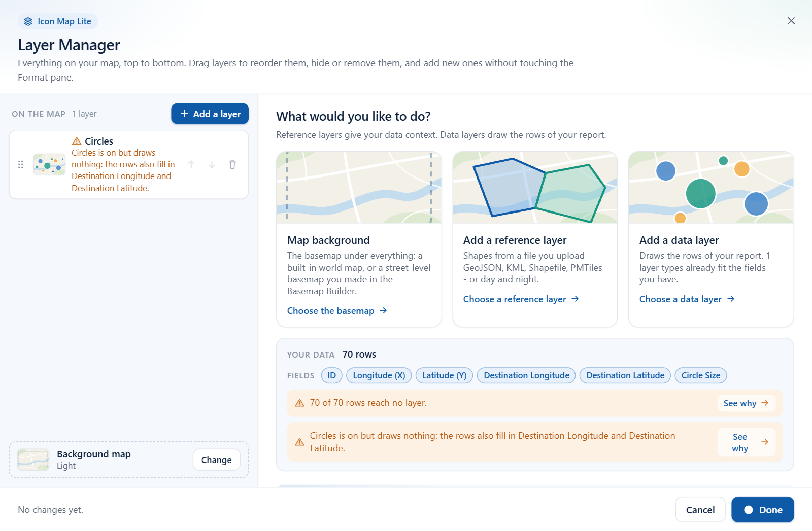Click the data layer bubbles illustration
The width and height of the screenshot is (812, 531).
(x=711, y=187)
